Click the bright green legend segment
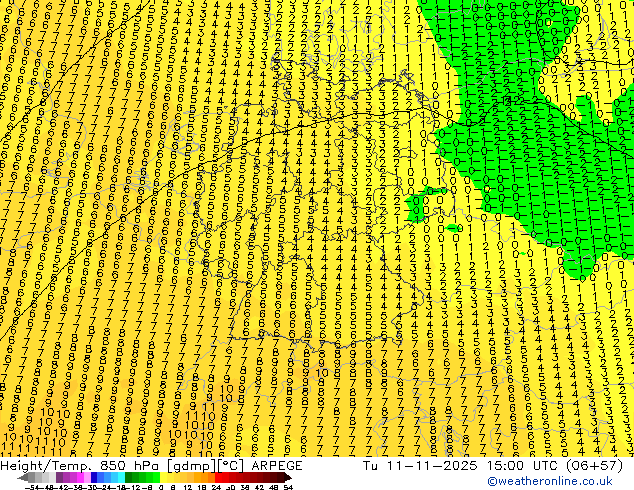 pyautogui.click(x=156, y=478)
